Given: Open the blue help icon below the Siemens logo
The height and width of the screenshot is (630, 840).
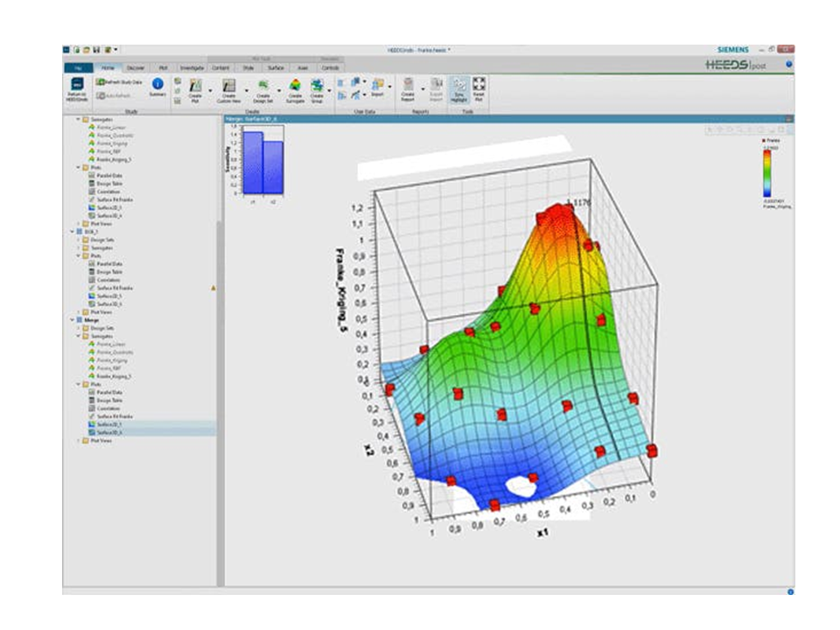Looking at the screenshot, I should pyautogui.click(x=788, y=64).
